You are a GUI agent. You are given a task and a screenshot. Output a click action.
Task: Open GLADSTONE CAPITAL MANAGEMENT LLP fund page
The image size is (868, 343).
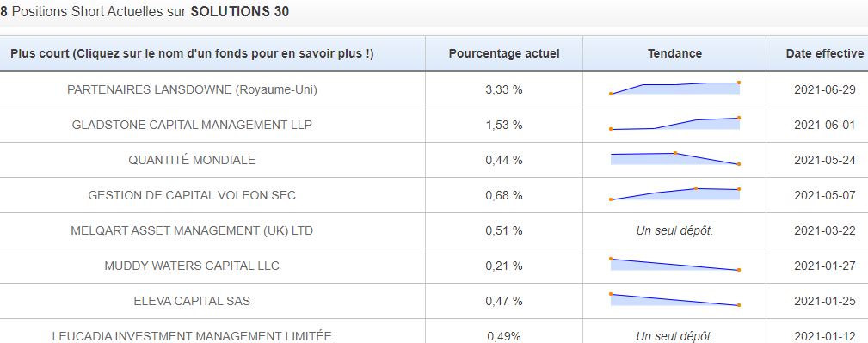click(192, 125)
